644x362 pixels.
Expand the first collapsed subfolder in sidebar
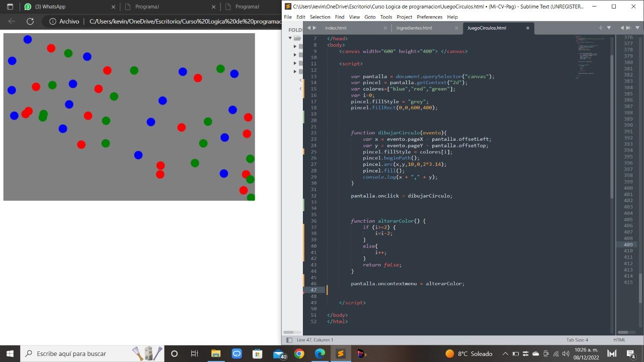pyautogui.click(x=295, y=46)
